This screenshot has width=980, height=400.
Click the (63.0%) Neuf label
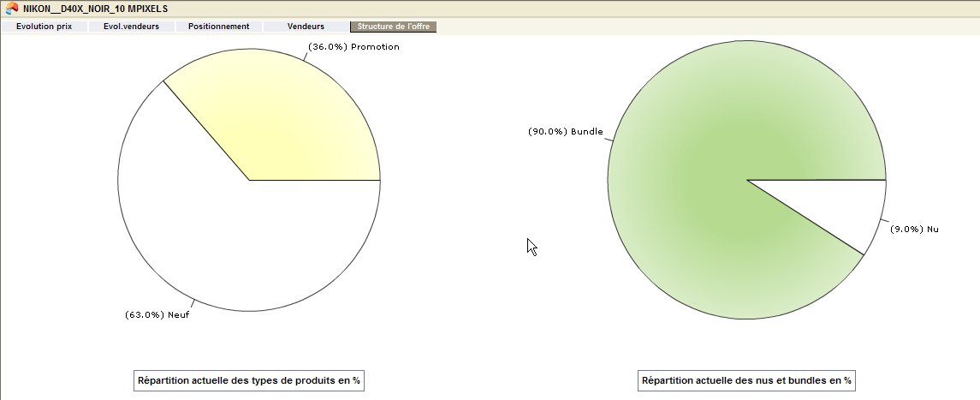pos(157,315)
